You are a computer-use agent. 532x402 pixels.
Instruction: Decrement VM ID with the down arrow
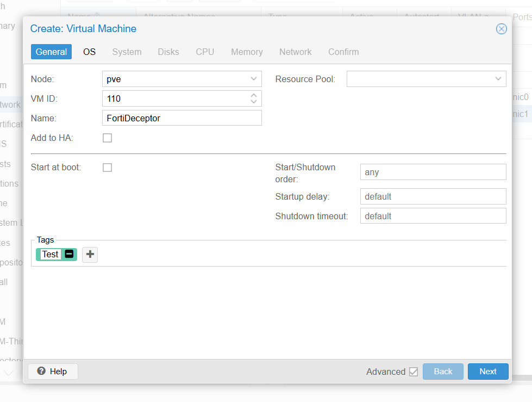click(254, 101)
